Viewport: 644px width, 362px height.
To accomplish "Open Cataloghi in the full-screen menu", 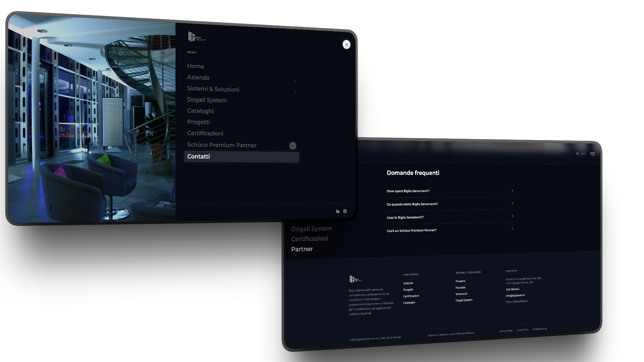I will pyautogui.click(x=200, y=111).
